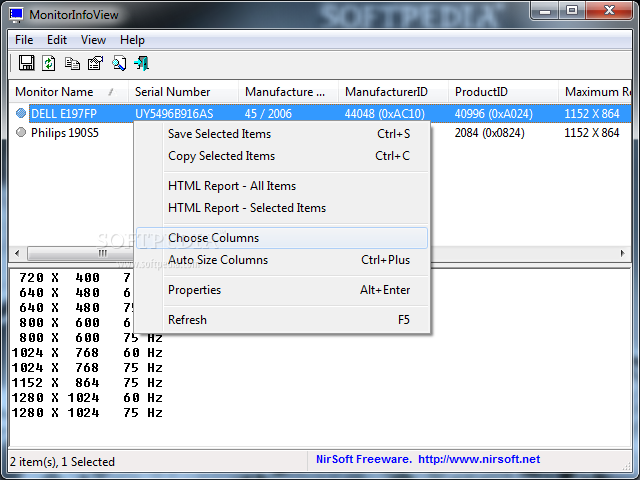The height and width of the screenshot is (480, 640).
Task: Click the horizontal scrollbar left arrow
Action: 17,253
